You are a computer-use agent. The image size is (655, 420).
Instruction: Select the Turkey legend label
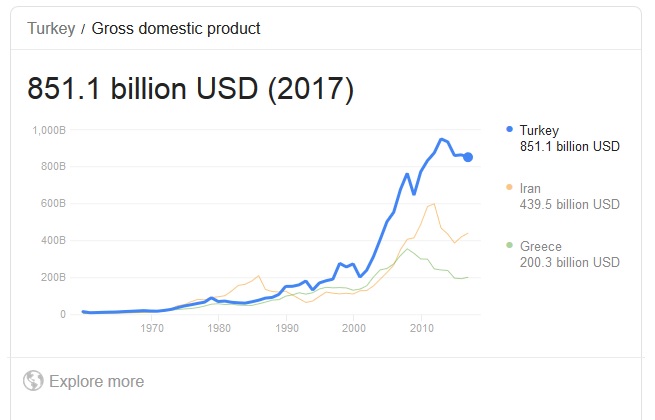[539, 130]
